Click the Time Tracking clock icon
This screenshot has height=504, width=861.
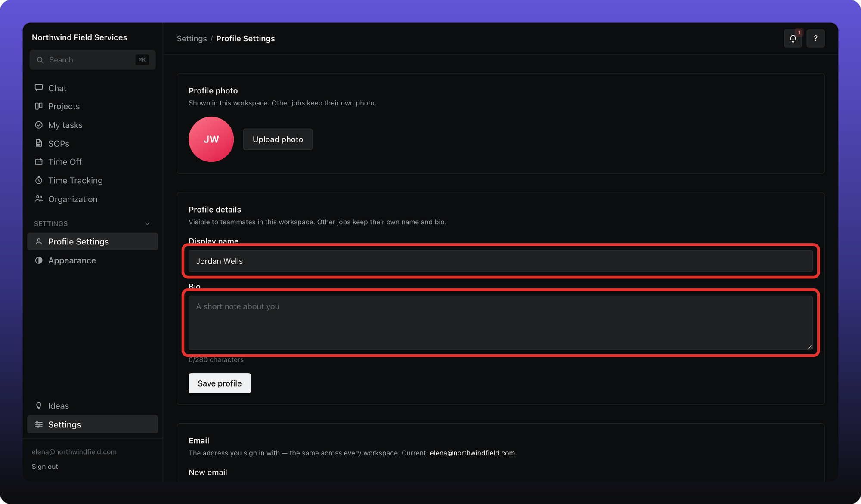(39, 180)
